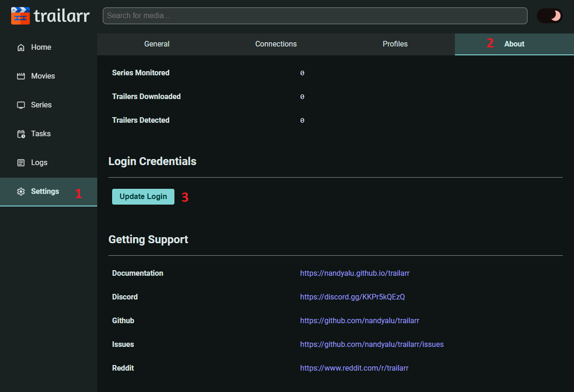
Task: Select the Settings sidebar label
Action: (x=45, y=192)
